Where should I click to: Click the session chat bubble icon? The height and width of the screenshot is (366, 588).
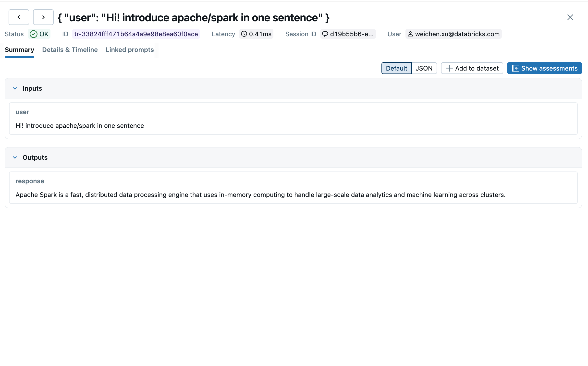(x=325, y=34)
